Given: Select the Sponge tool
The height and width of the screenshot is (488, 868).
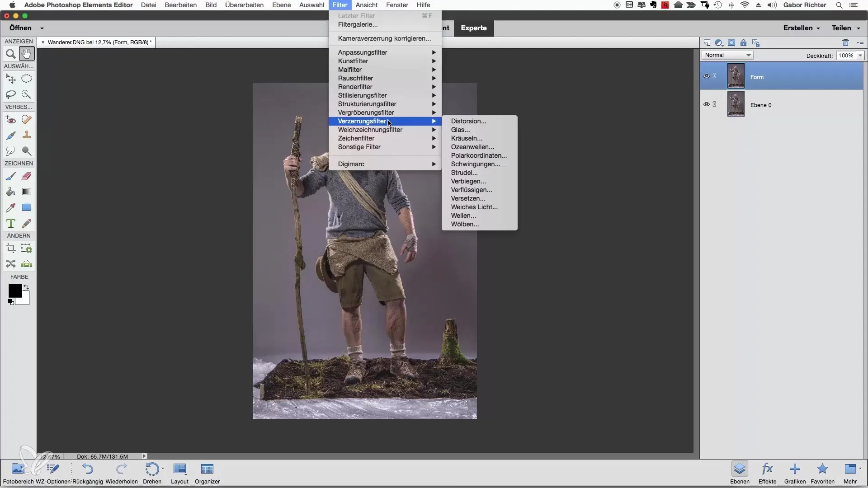Looking at the screenshot, I should tap(27, 151).
